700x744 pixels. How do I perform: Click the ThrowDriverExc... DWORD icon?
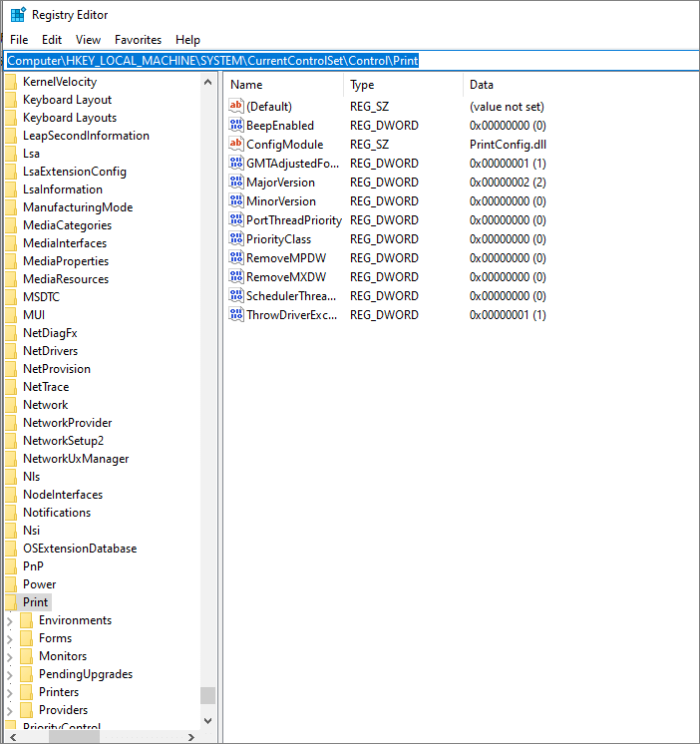(235, 314)
